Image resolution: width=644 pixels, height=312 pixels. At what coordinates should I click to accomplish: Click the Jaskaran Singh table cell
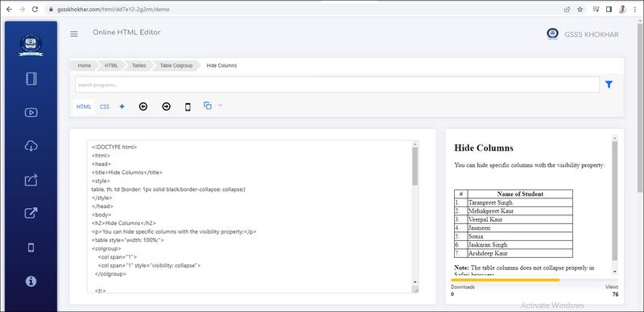[520, 244]
